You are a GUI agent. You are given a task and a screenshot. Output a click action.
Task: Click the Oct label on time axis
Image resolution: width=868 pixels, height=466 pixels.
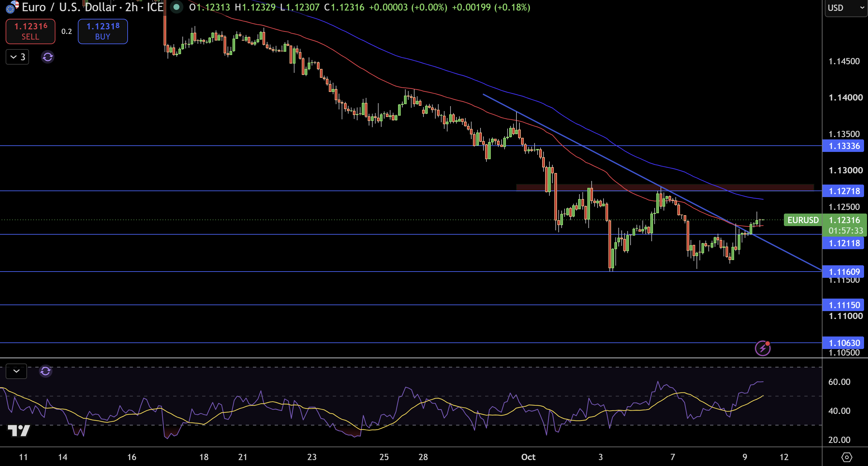pyautogui.click(x=528, y=457)
